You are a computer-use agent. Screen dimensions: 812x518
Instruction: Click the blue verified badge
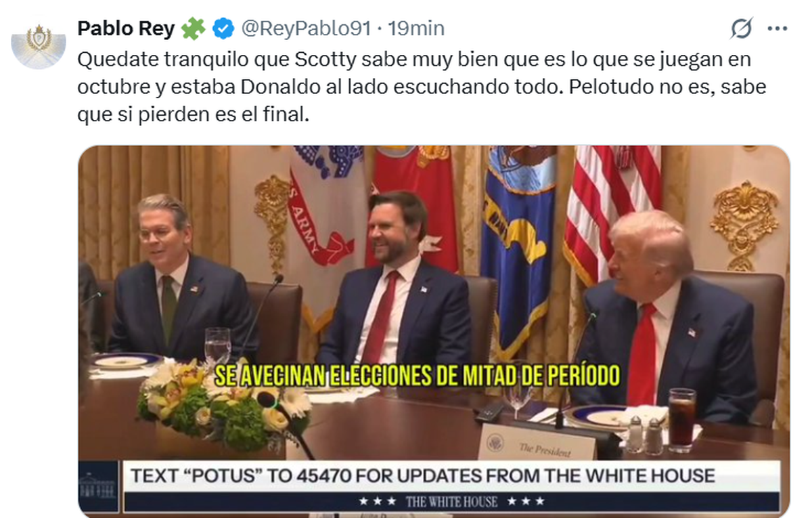click(x=223, y=28)
